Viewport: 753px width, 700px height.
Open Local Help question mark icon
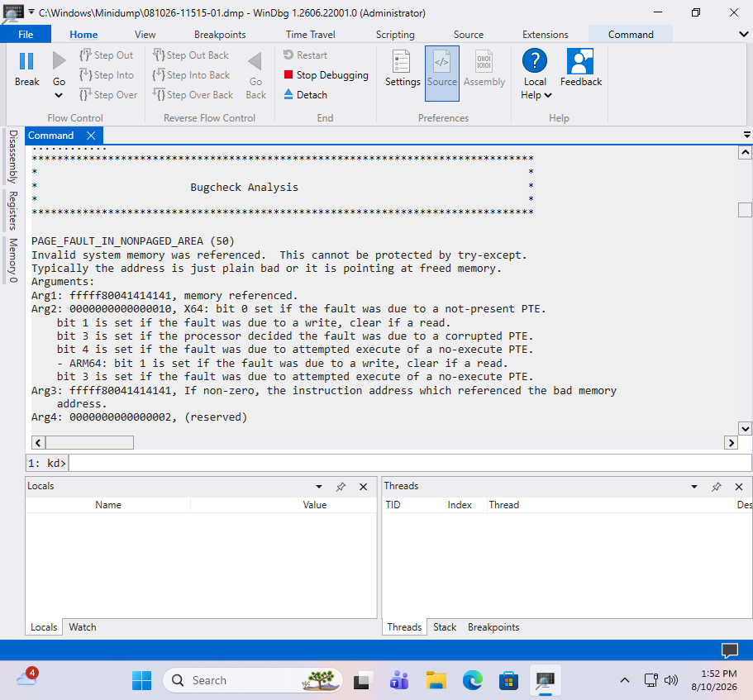[535, 60]
